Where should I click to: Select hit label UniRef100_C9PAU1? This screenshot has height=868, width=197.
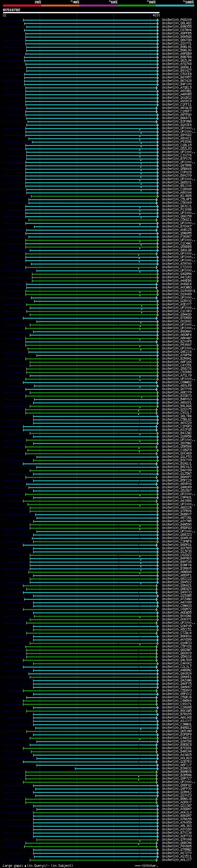176,497
